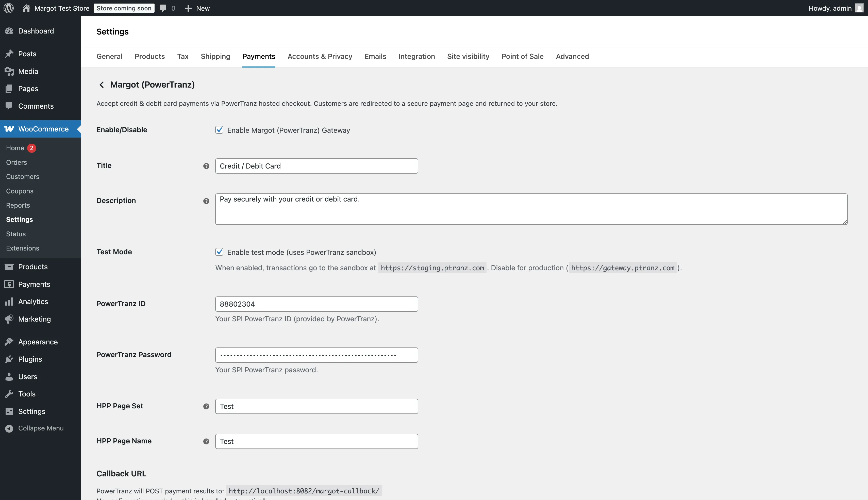Click the back arrow beside Margot (PowerTranz)
Screen dimensions: 868x500
102,85
